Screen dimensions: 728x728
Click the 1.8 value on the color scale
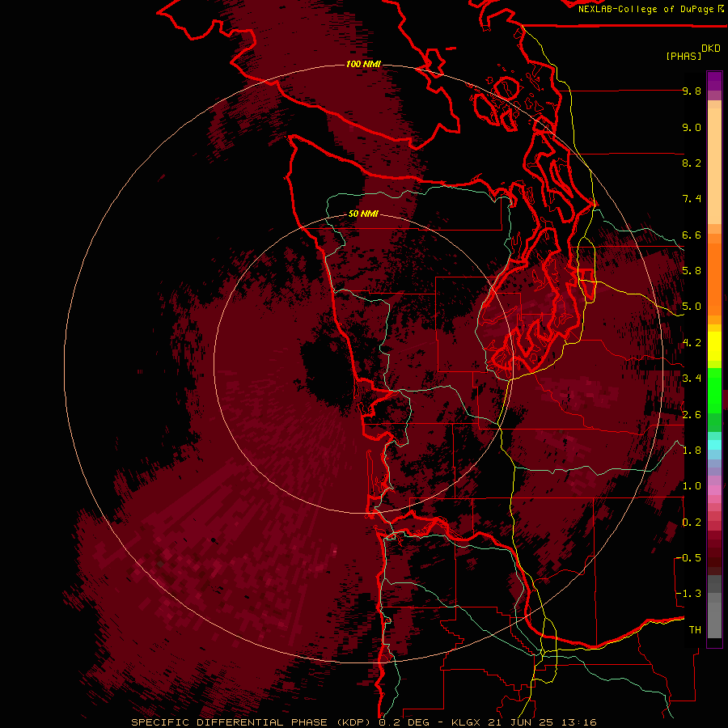pyautogui.click(x=692, y=451)
